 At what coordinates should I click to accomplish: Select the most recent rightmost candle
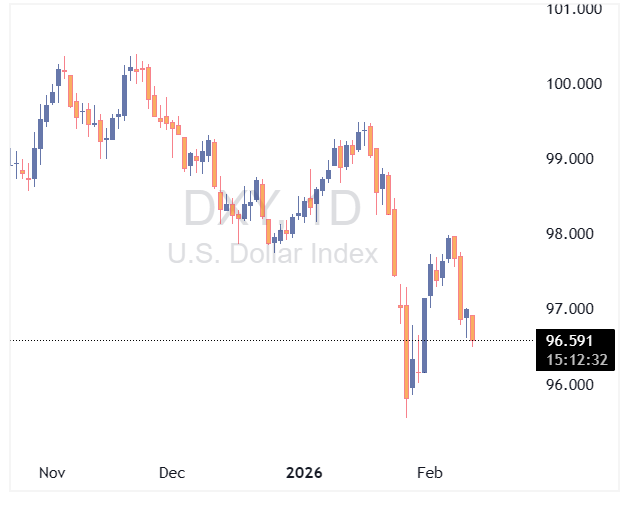click(x=473, y=327)
